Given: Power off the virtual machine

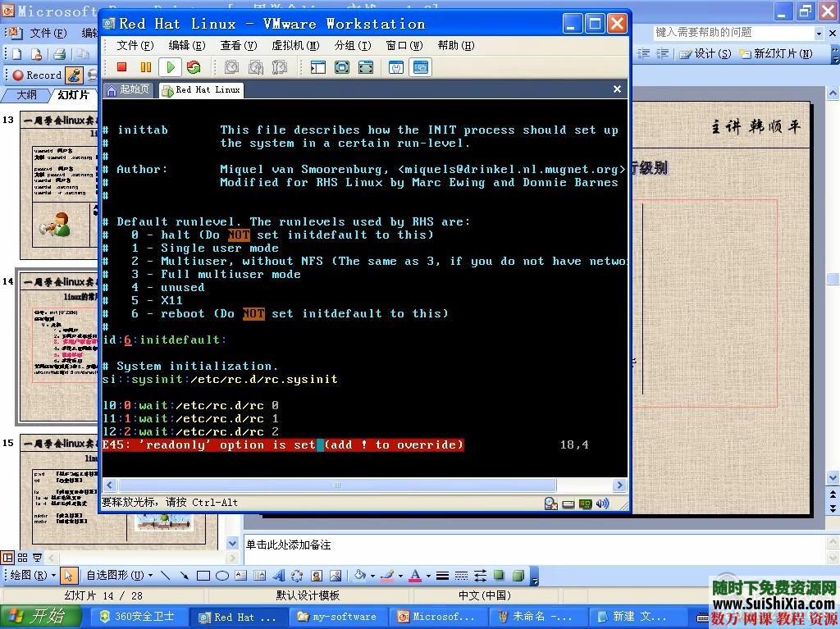Looking at the screenshot, I should coord(121,67).
